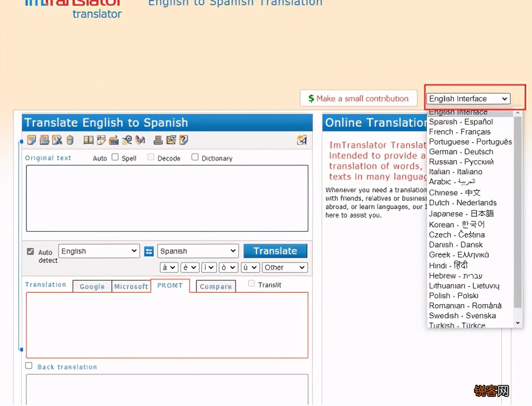Select Russian interface option
This screenshot has width=532, height=406.
pyautogui.click(x=470, y=162)
